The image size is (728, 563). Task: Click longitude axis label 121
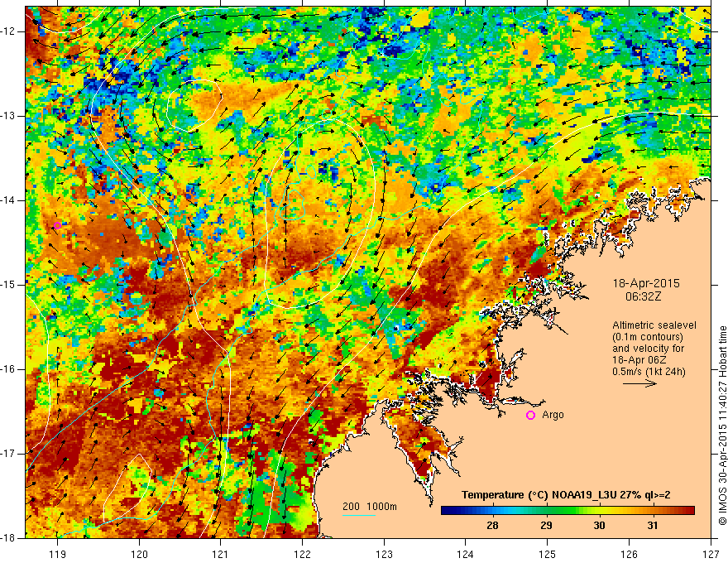coord(221,554)
